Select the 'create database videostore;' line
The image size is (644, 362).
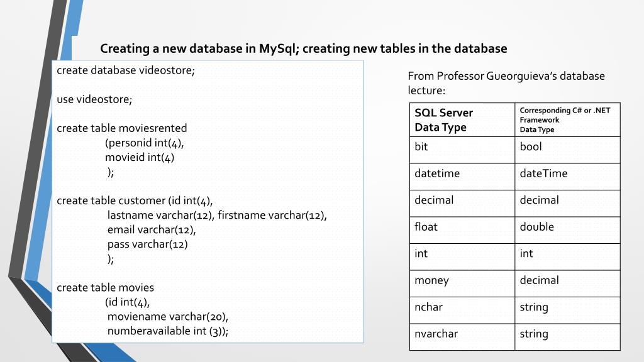pos(126,70)
